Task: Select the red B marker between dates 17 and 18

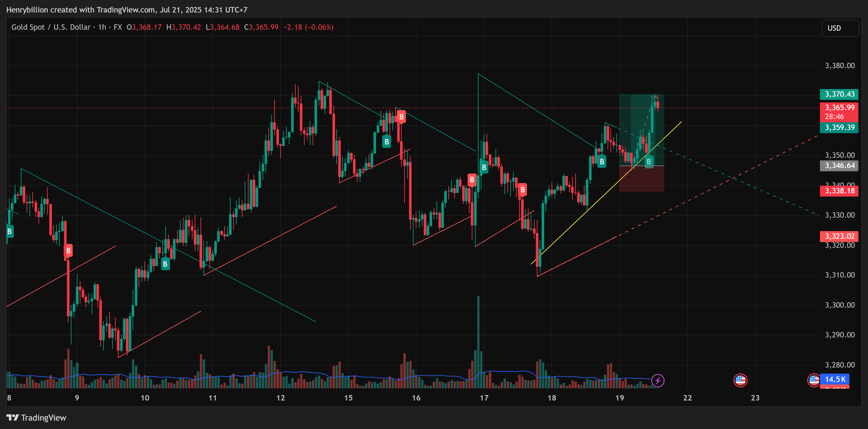Action: (x=522, y=190)
